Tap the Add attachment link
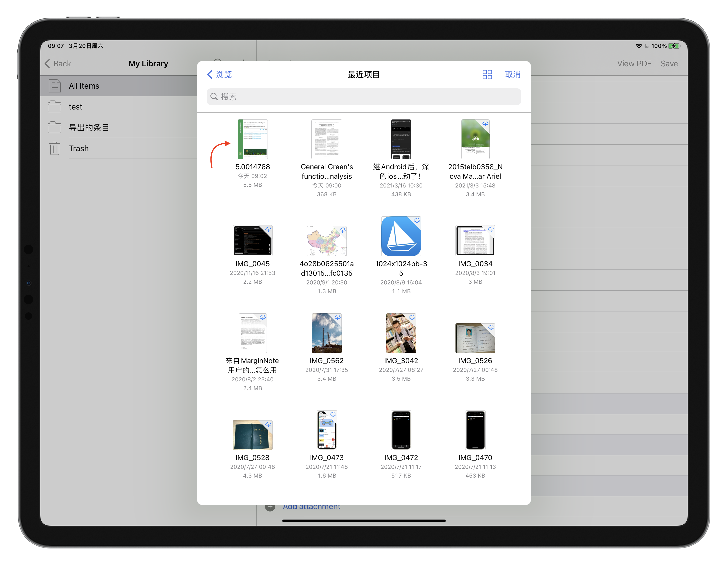The width and height of the screenshot is (728, 566). [312, 507]
